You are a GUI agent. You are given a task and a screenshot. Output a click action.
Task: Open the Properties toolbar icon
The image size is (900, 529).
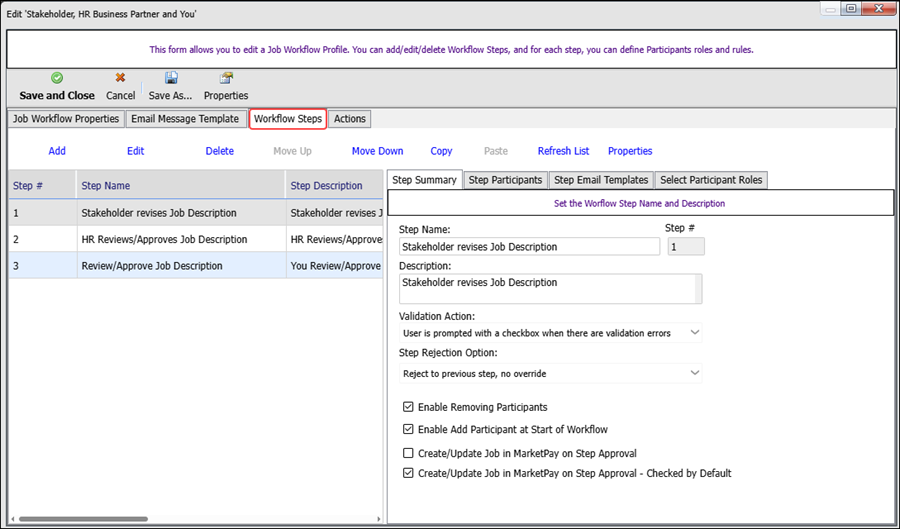tap(226, 78)
